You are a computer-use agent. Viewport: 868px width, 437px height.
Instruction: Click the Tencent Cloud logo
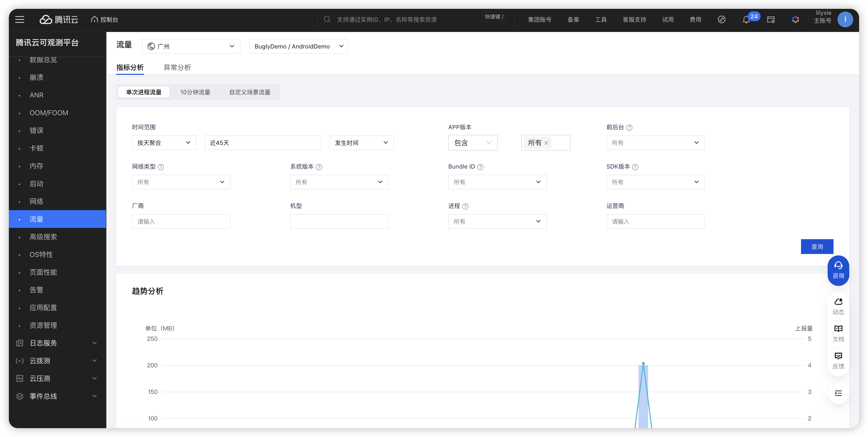(59, 19)
